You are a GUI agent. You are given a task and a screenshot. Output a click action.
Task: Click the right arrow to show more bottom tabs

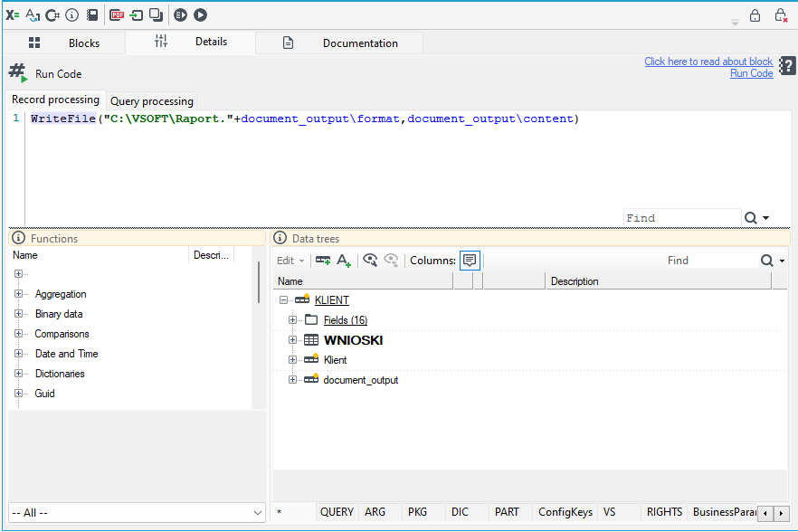point(781,513)
